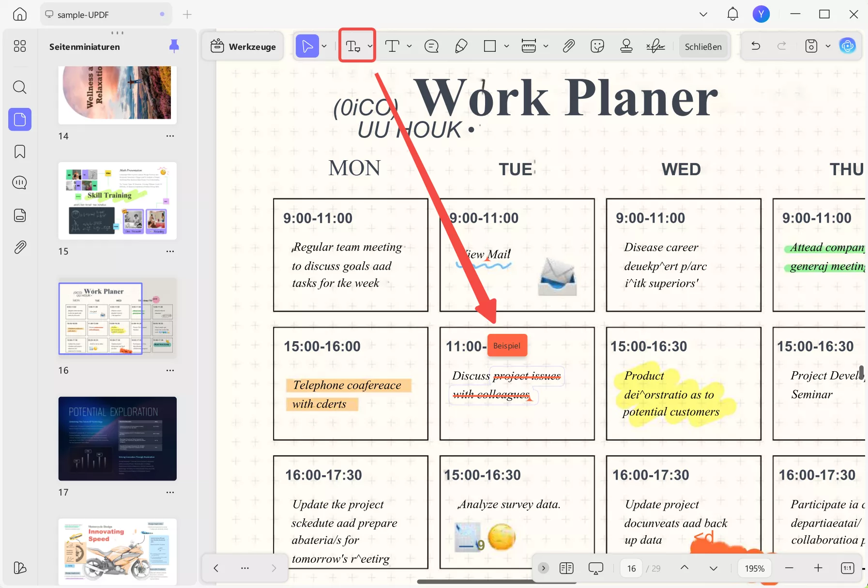Open the Potential Exploration page 17 thumbnail
The width and height of the screenshot is (868, 588).
click(x=118, y=438)
